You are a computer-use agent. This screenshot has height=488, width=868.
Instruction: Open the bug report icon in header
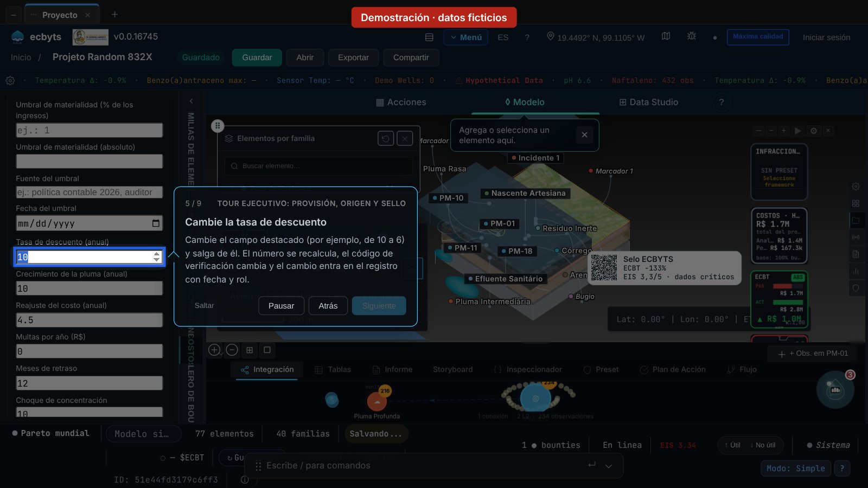coord(692,36)
